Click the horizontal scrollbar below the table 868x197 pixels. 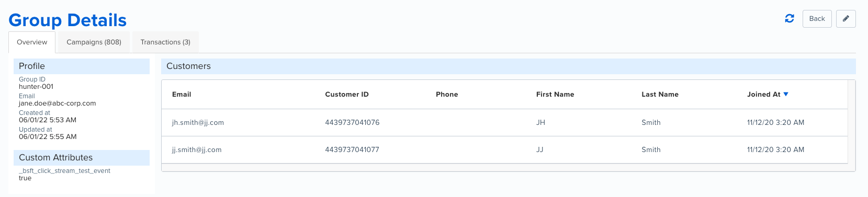504,167
